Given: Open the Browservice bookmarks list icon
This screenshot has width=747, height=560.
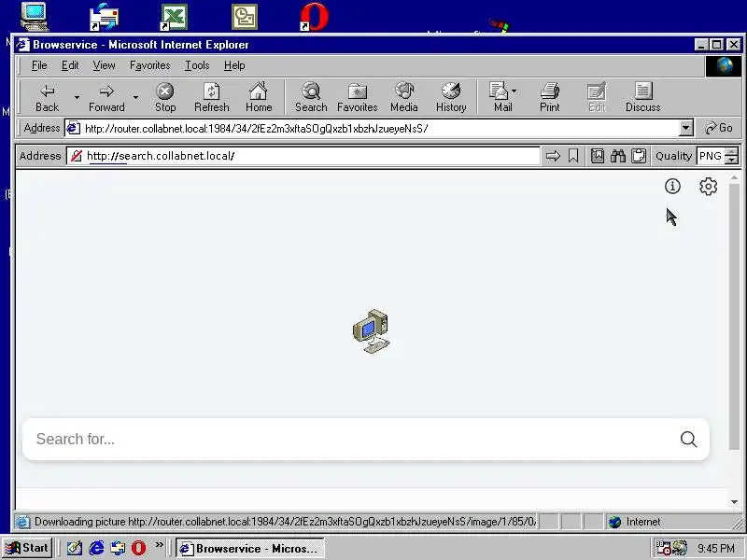Looking at the screenshot, I should pyautogui.click(x=597, y=156).
